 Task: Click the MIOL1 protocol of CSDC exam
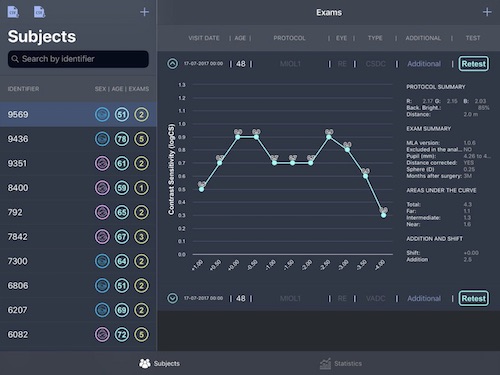click(290, 64)
